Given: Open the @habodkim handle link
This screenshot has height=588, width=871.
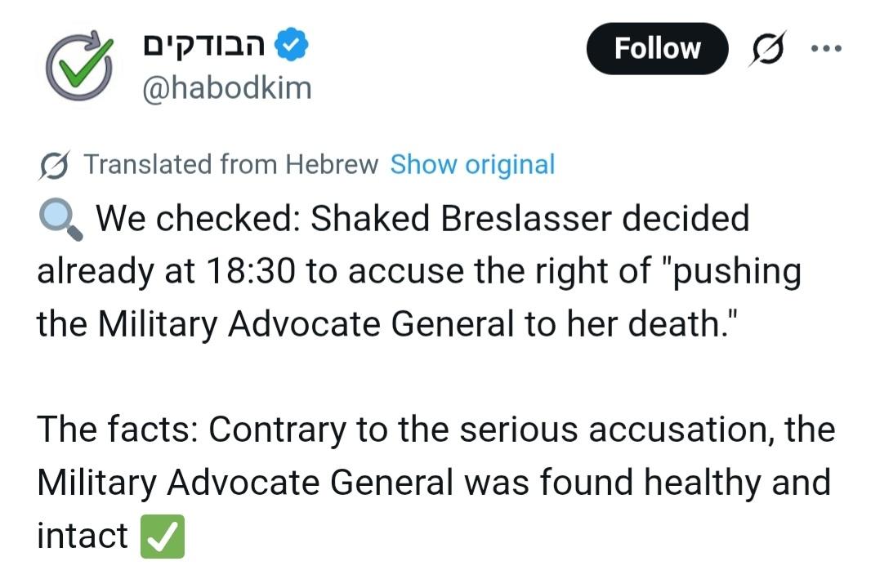Looking at the screenshot, I should tap(227, 87).
